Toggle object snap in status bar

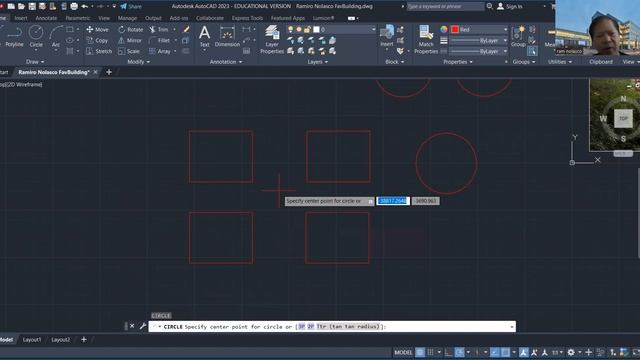[x=505, y=352]
